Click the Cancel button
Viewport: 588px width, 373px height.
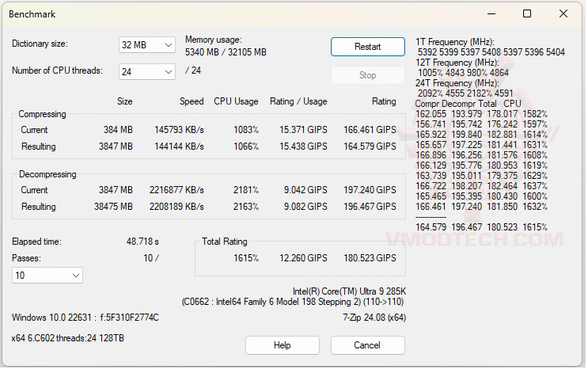click(x=367, y=345)
